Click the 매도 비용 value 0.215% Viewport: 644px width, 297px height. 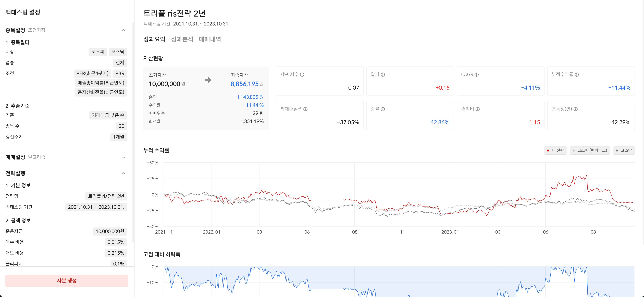tap(116, 253)
